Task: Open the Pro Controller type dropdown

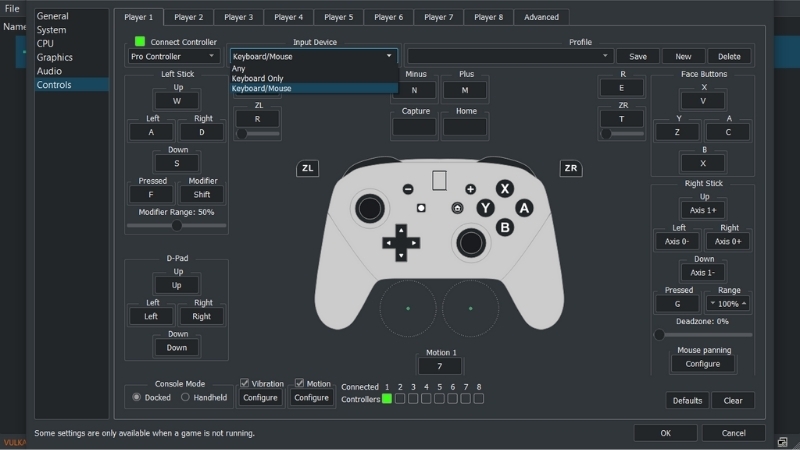Action: click(174, 57)
